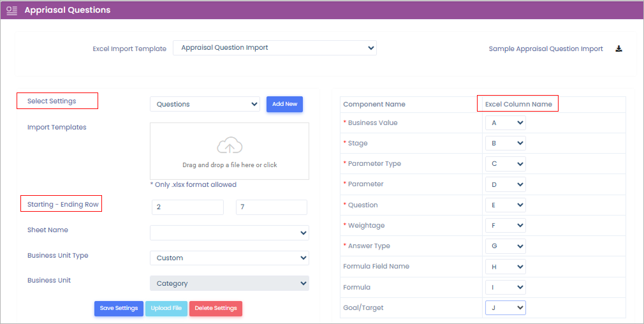Viewport: 644px width, 324px height.
Task: Click the menu list icon beside Appraisal Questions
Action: click(x=11, y=10)
